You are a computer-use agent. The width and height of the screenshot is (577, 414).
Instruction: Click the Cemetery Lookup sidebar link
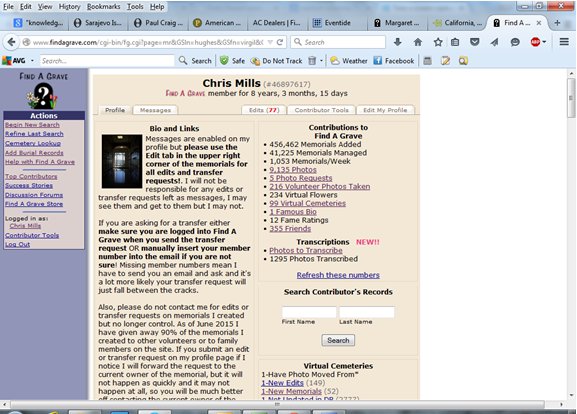(33, 143)
